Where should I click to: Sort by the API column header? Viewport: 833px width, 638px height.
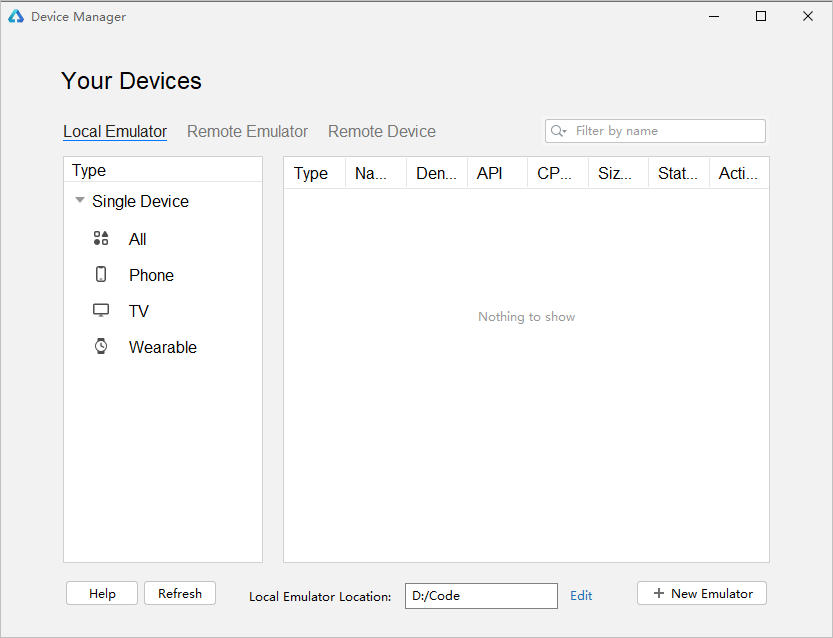pyautogui.click(x=497, y=173)
